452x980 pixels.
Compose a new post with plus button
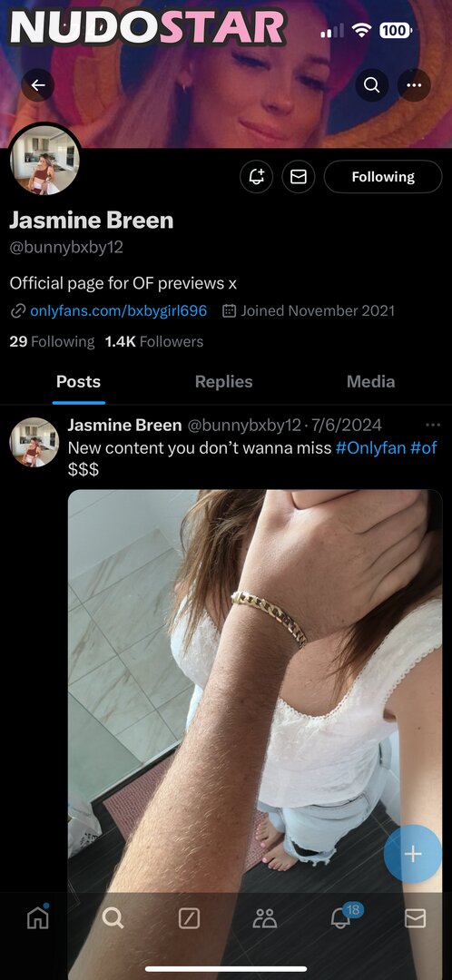pyautogui.click(x=413, y=853)
